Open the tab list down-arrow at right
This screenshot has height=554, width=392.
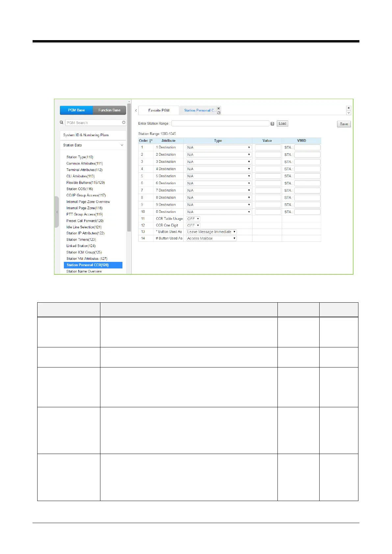click(349, 113)
